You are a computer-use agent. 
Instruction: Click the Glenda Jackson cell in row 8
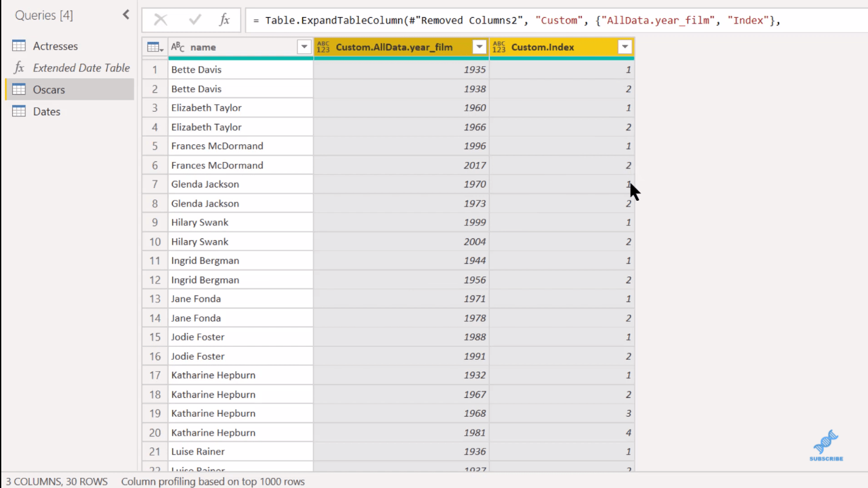coord(241,203)
